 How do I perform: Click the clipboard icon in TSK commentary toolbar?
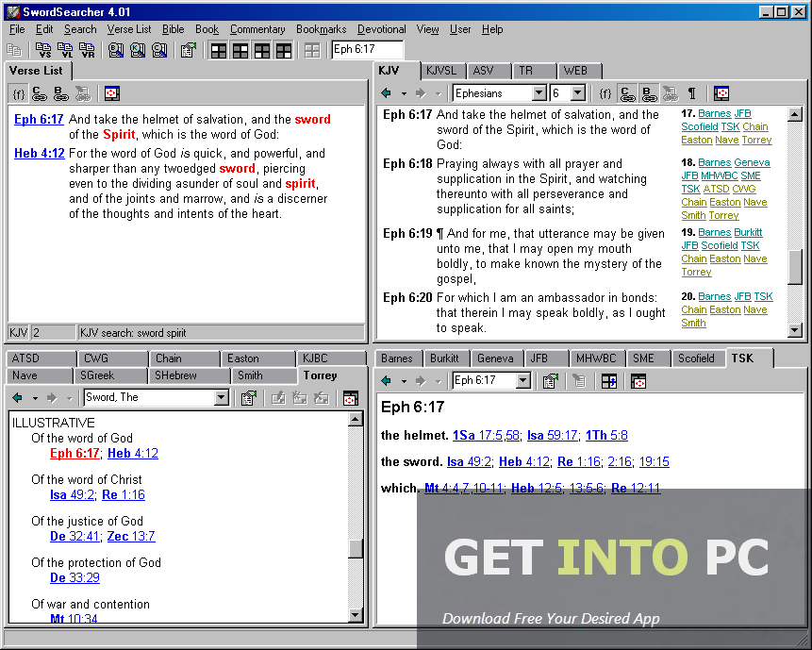pyautogui.click(x=550, y=381)
